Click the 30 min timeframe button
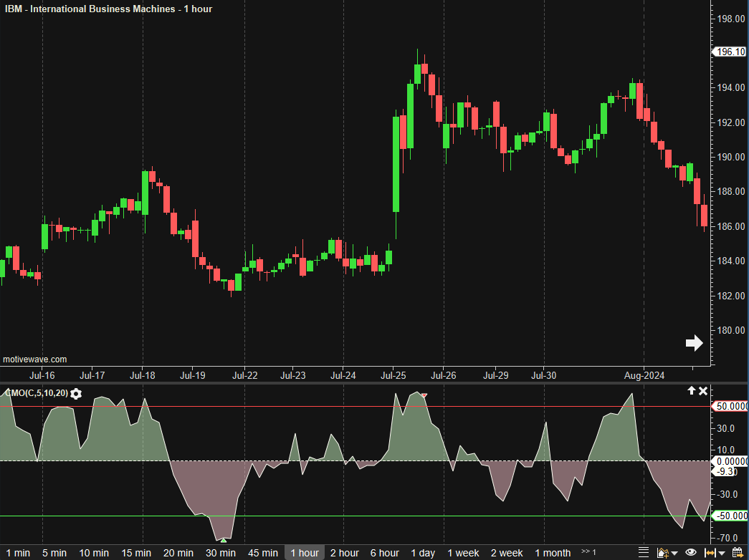The width and height of the screenshot is (749, 560). click(221, 553)
